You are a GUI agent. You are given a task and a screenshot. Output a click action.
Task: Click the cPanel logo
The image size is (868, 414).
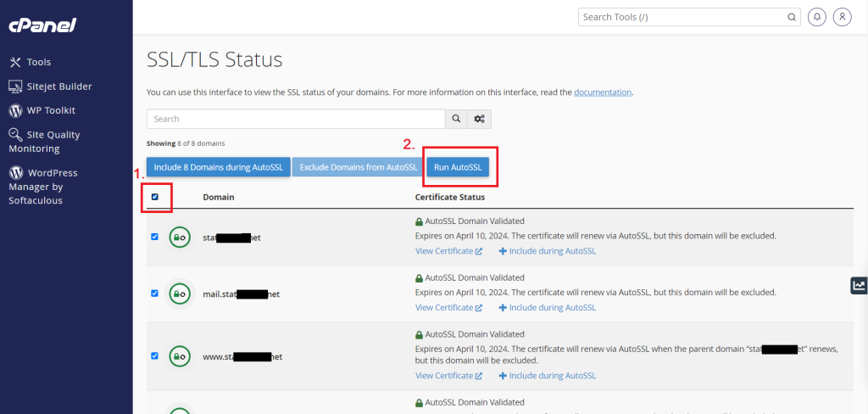42,25
